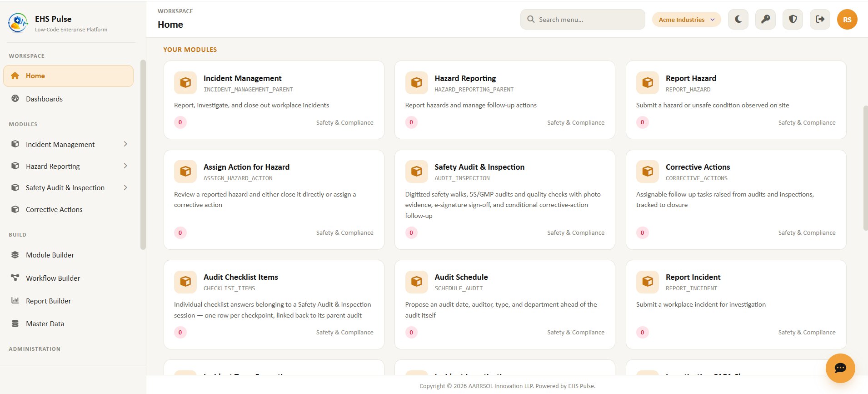Image resolution: width=868 pixels, height=394 pixels.
Task: Open the Report Incident module card title
Action: (693, 277)
